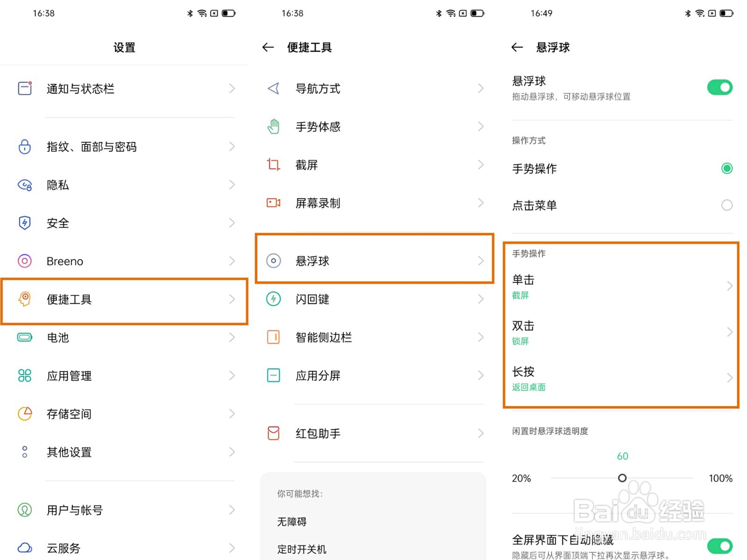Click the idle transparency slider handle
Viewport: 747px width, 560px height.
[622, 478]
